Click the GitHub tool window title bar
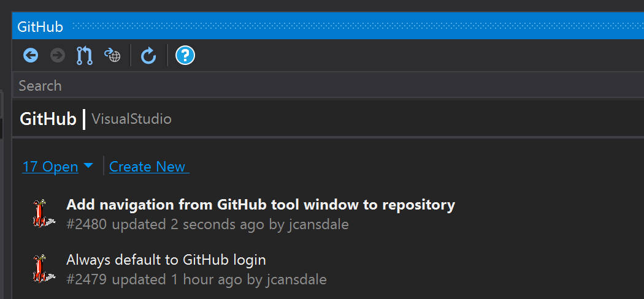This screenshot has height=299, width=644. tap(328, 27)
